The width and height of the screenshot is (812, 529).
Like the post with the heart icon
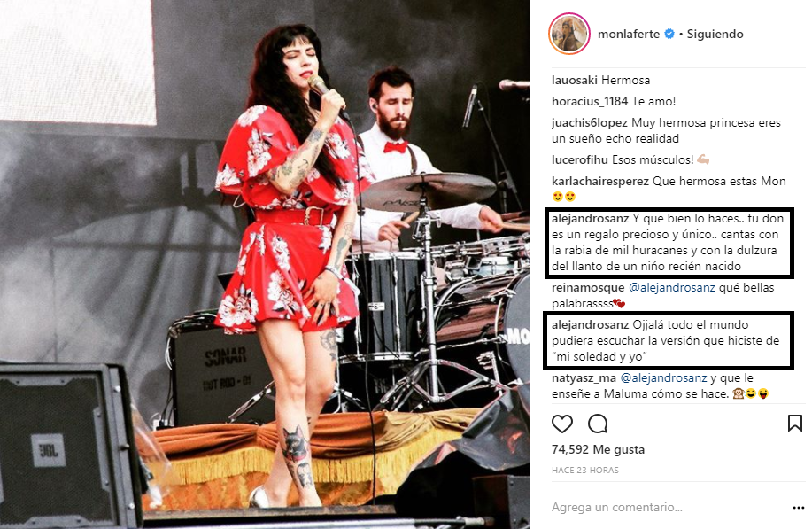point(562,424)
